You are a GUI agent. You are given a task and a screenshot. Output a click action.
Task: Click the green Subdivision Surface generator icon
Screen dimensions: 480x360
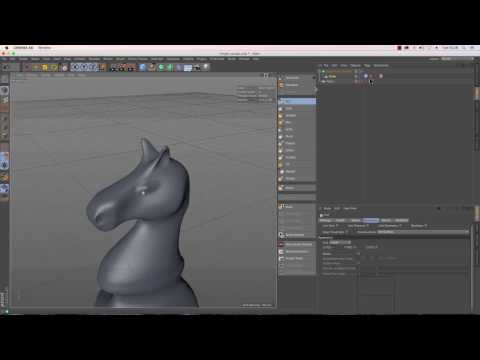click(161, 67)
